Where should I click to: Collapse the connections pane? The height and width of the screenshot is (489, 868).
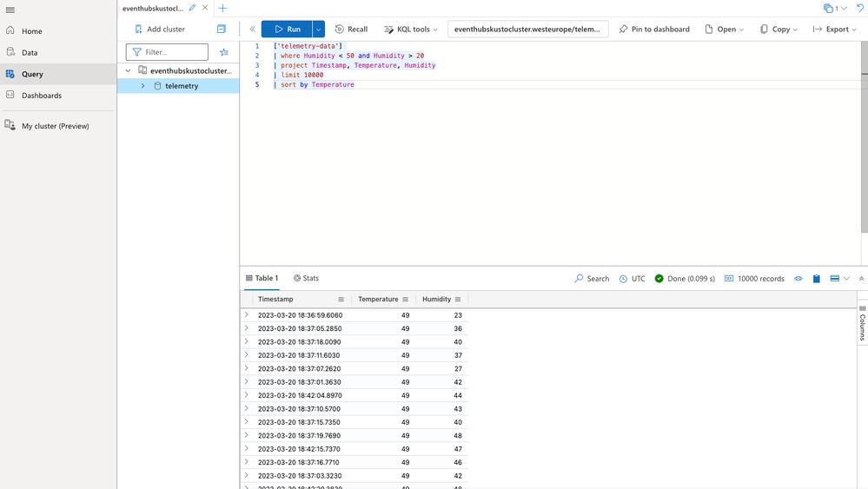[253, 29]
